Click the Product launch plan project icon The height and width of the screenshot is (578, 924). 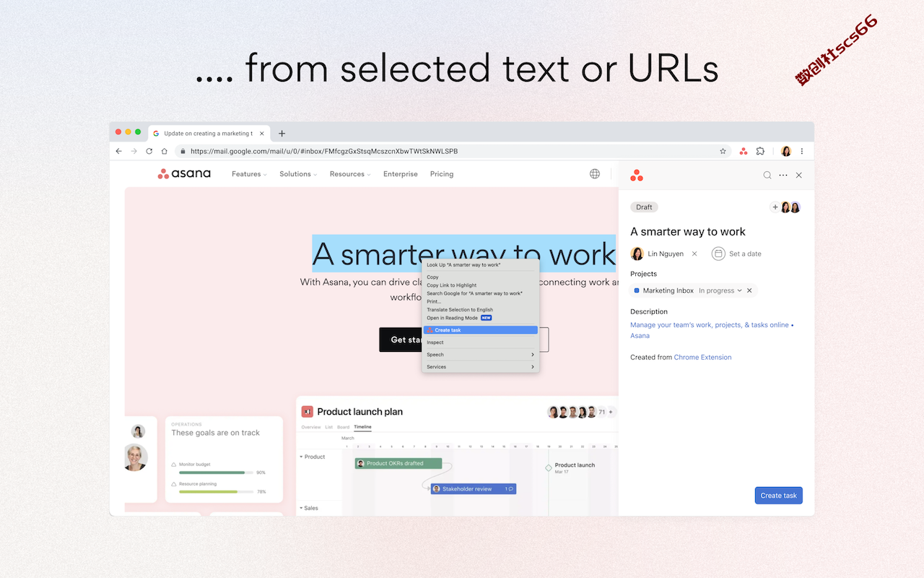pyautogui.click(x=308, y=411)
